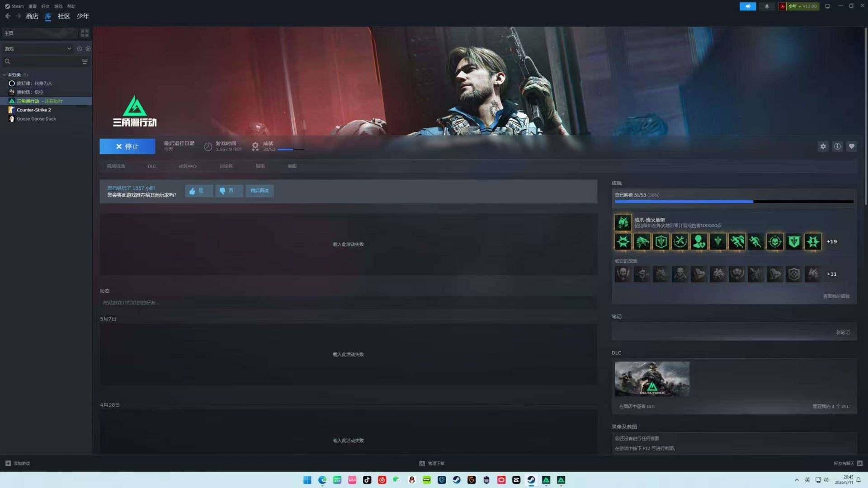The width and height of the screenshot is (868, 488).
Task: Click thumbs-down 否 button
Action: [x=229, y=191]
